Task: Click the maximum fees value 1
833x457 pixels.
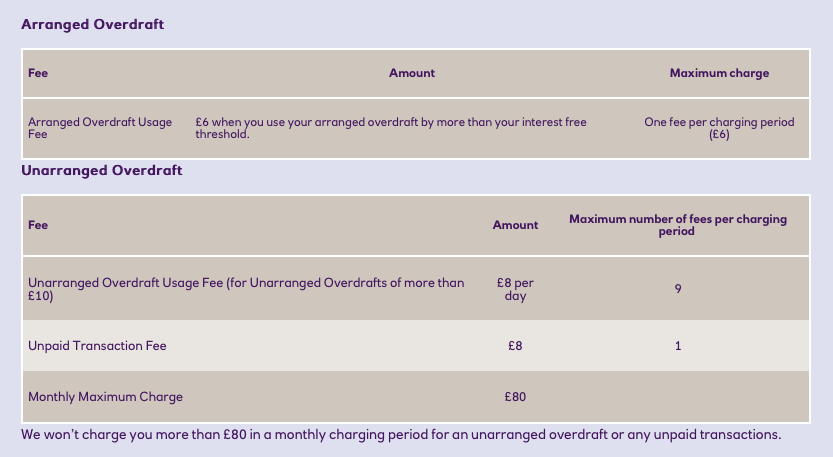Action: coord(678,346)
